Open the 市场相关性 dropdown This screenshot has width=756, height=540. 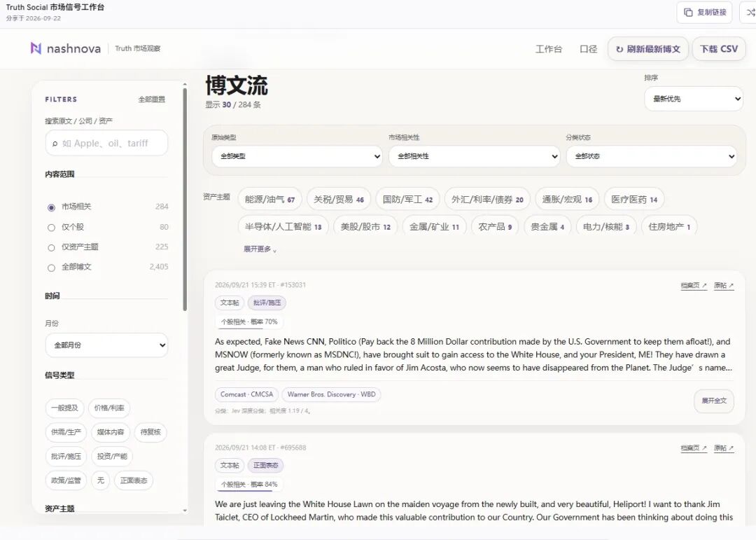pos(474,156)
